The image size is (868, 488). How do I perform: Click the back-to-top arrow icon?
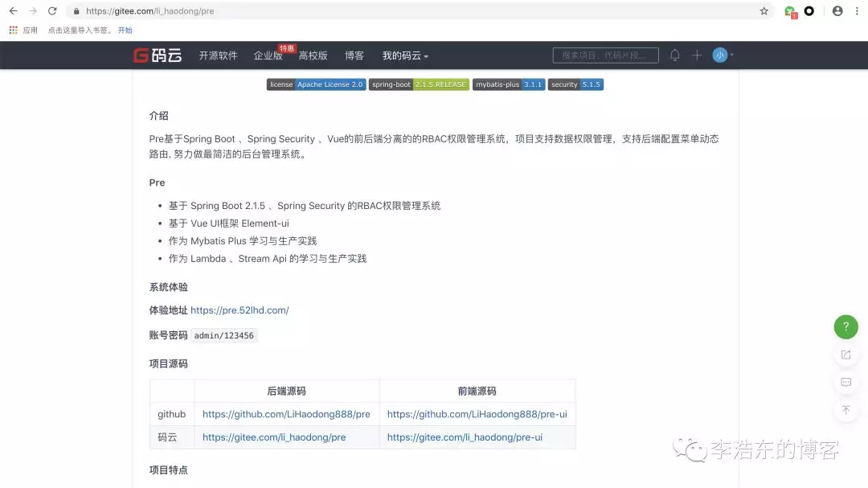tap(845, 410)
